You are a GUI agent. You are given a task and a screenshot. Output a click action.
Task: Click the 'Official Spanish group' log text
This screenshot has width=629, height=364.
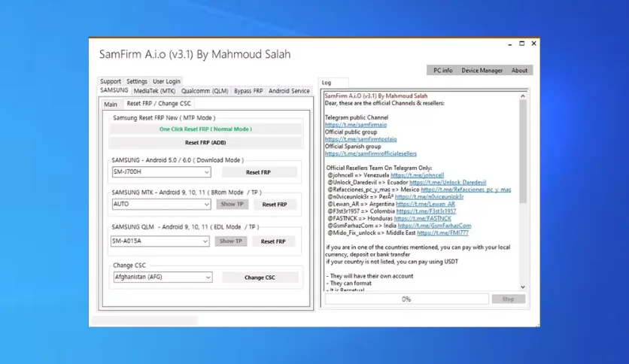(x=353, y=147)
